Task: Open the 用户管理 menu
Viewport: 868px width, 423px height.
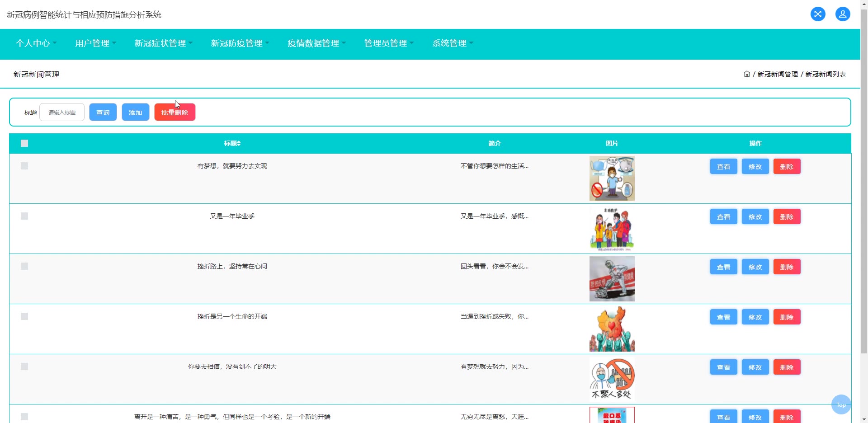Action: tap(95, 43)
